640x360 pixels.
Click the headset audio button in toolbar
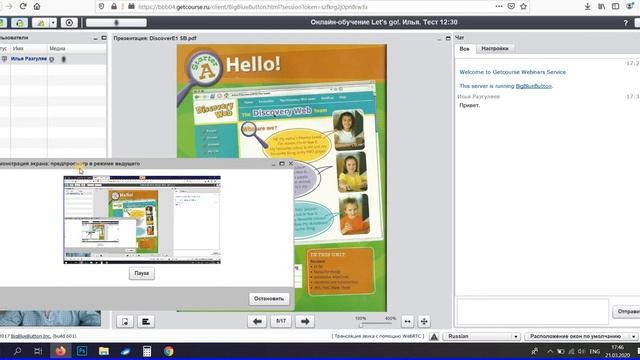coord(19,23)
